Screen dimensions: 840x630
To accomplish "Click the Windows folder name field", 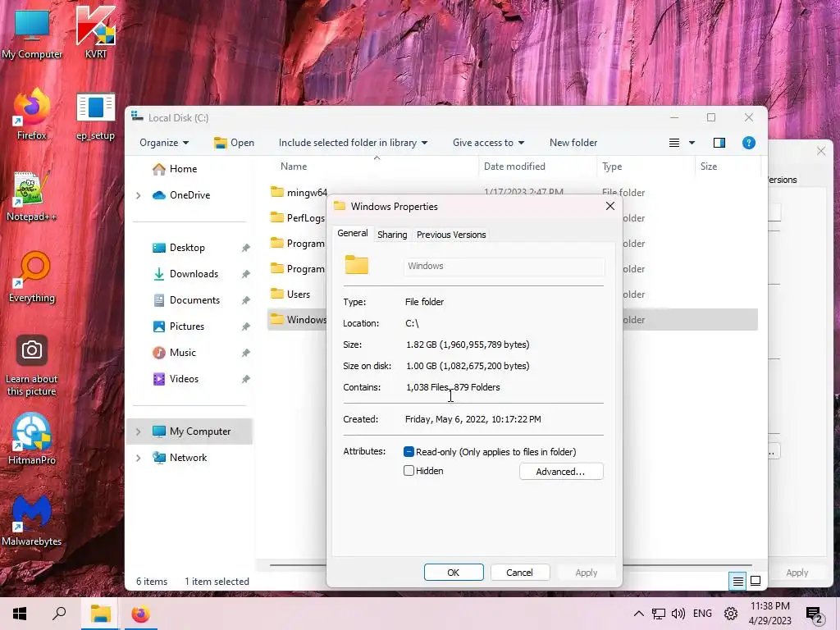I will coord(504,267).
